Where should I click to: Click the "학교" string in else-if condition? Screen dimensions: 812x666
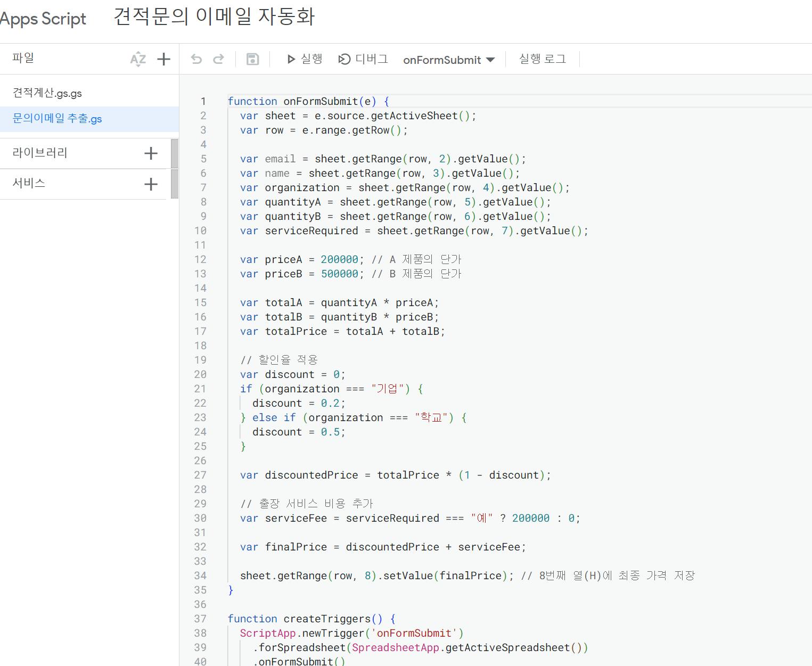[x=431, y=417]
